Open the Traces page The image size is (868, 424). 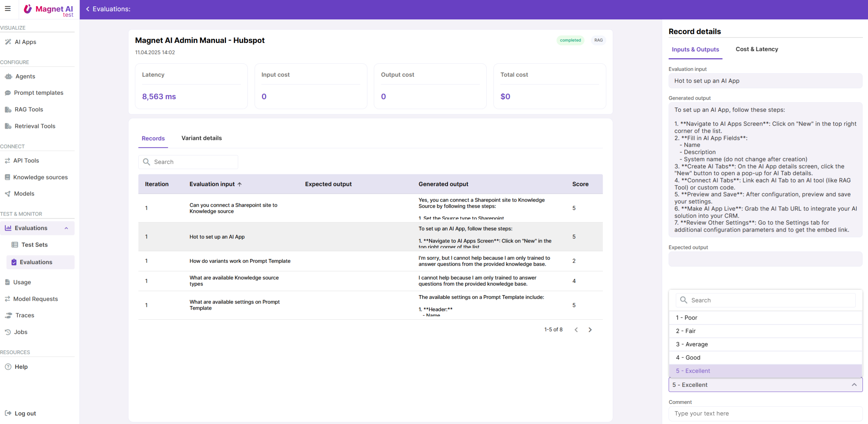pyautogui.click(x=24, y=315)
